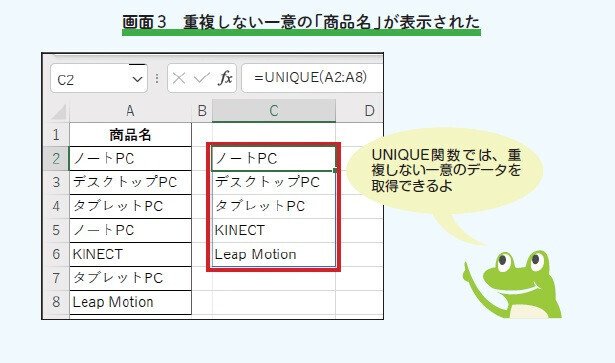Click the 画面3 heading title
The height and width of the screenshot is (363, 615).
point(301,22)
